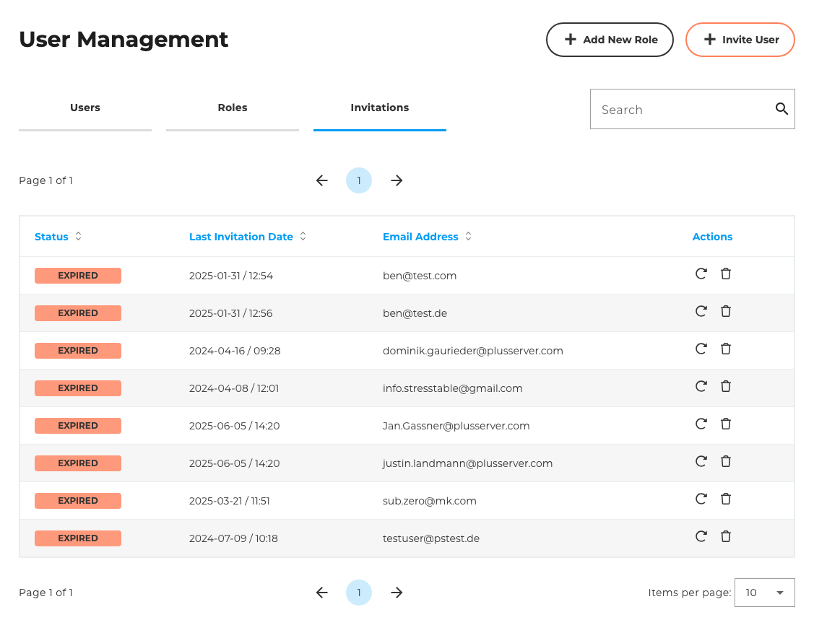Resend the invitation for justin.landmann@plusserver.com
Screen dimensions: 840x638
tap(701, 461)
